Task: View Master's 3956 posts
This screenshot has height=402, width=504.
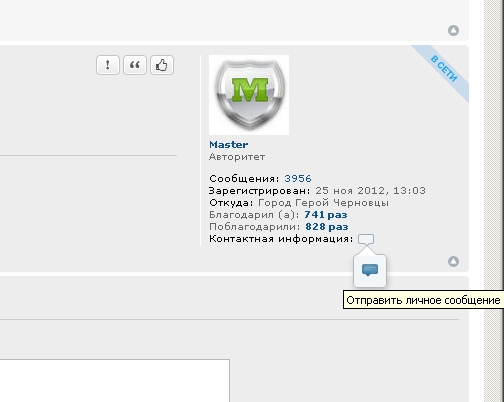Action: 298,179
